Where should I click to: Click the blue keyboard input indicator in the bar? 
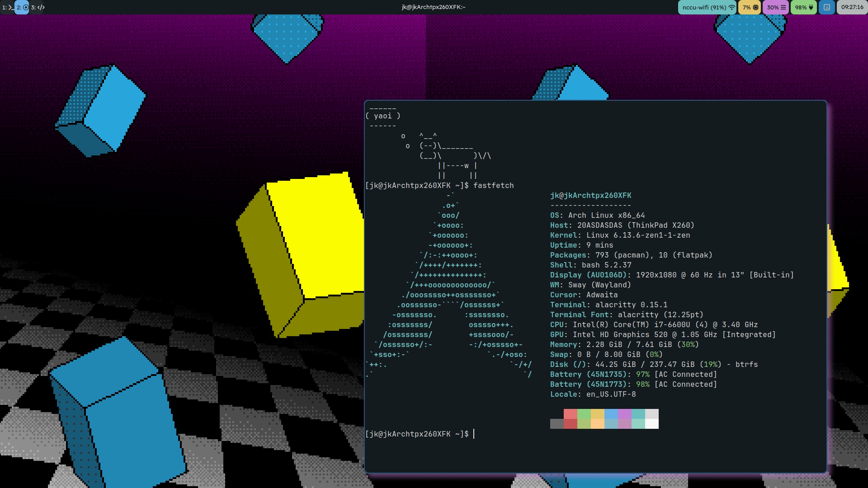(827, 7)
